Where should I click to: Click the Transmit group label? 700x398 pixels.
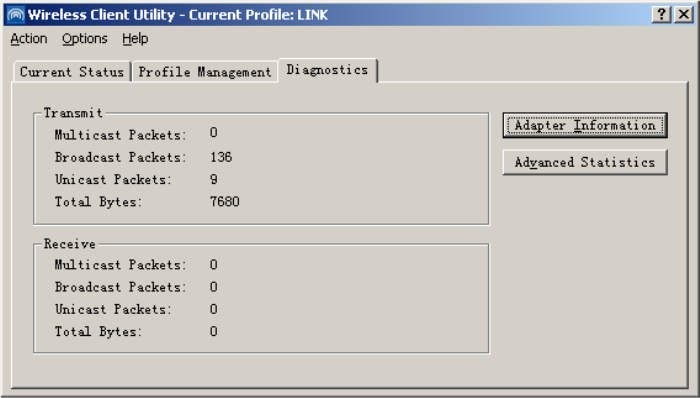click(73, 113)
